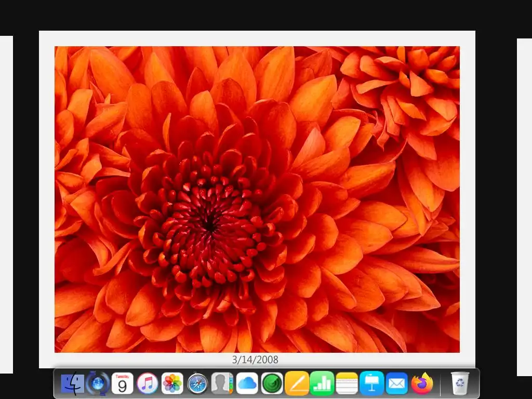Open the Notes app

pos(347,384)
